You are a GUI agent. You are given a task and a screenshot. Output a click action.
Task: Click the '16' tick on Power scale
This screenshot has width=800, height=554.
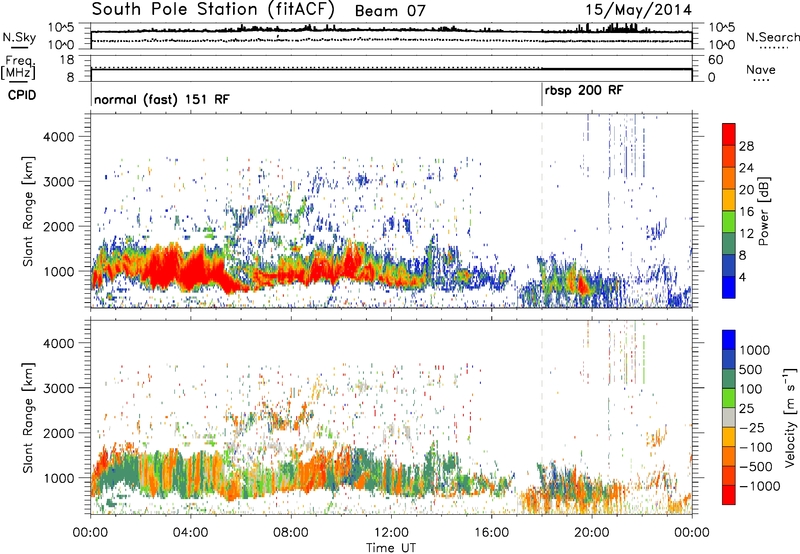(x=746, y=212)
